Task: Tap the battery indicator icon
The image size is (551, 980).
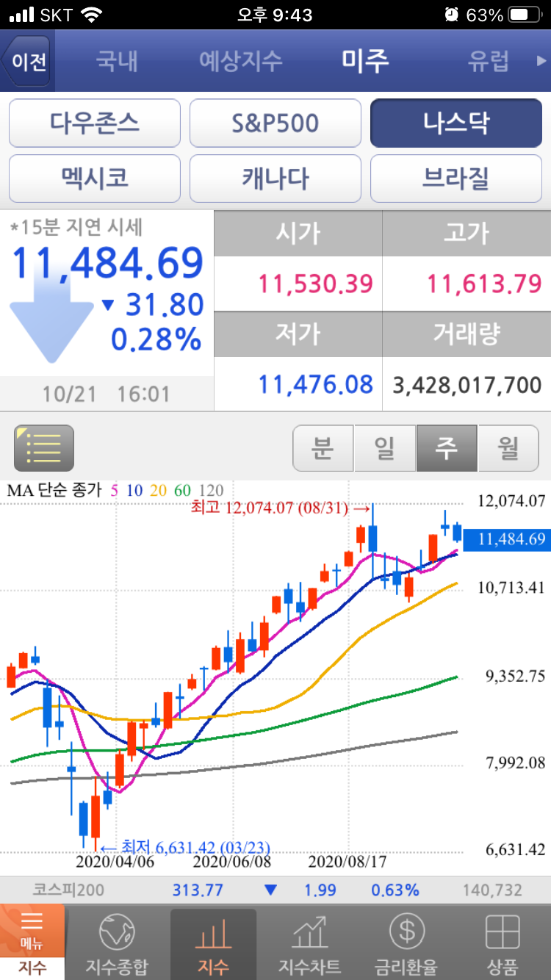Action: 525,15
